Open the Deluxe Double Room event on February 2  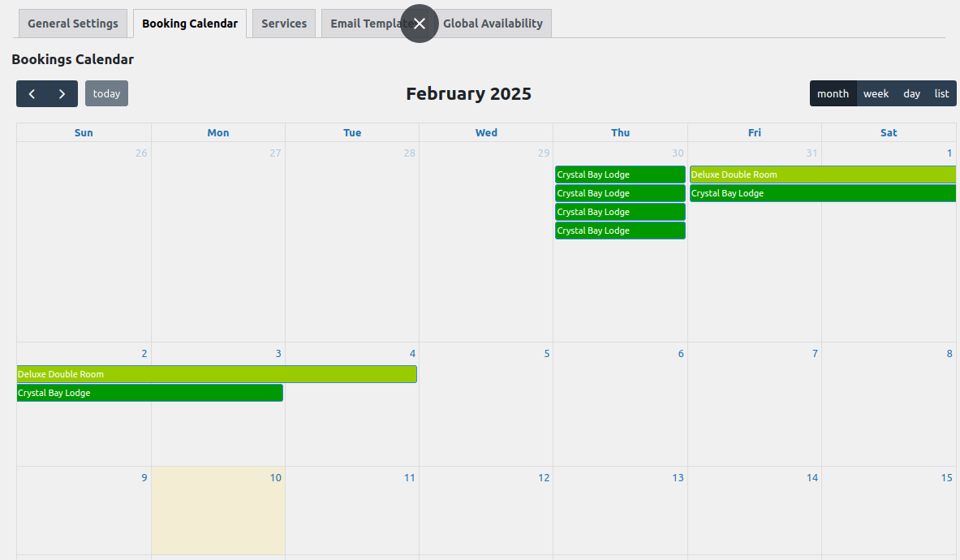pos(217,374)
